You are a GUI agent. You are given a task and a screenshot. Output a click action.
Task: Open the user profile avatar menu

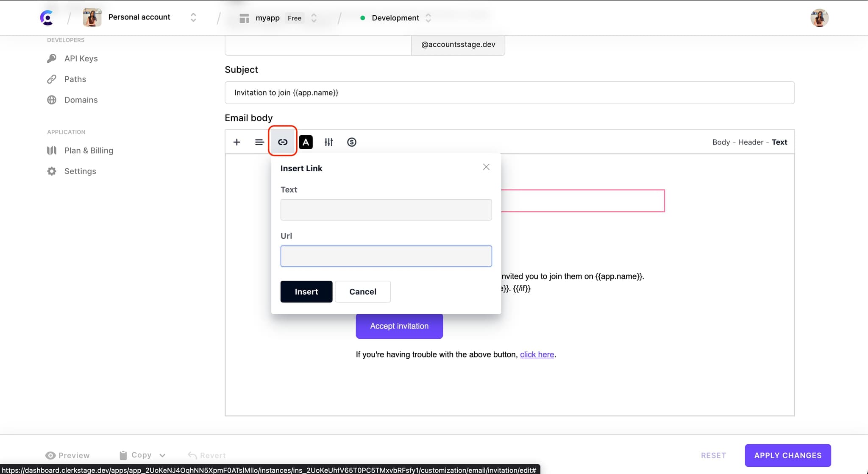pyautogui.click(x=819, y=18)
